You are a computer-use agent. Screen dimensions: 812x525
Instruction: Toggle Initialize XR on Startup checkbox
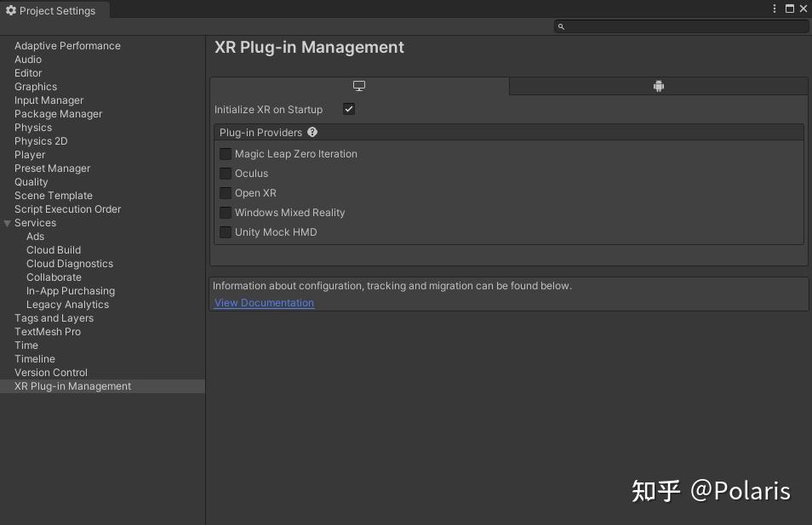pyautogui.click(x=349, y=109)
